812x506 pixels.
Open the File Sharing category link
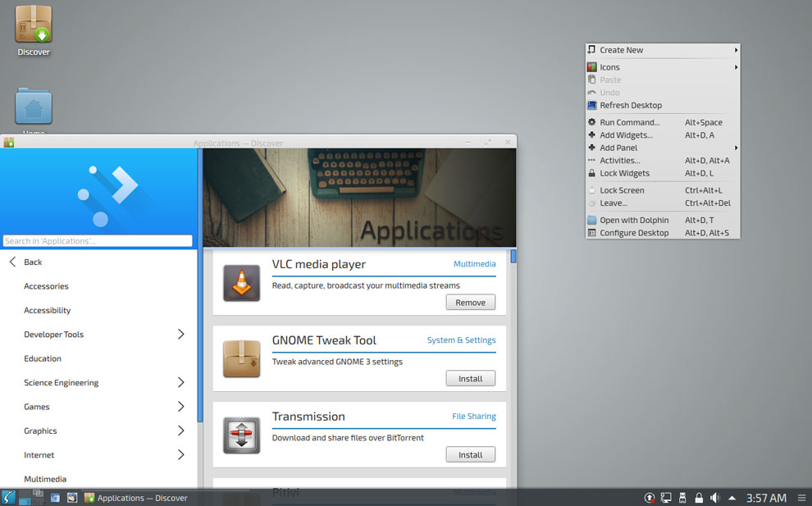474,416
